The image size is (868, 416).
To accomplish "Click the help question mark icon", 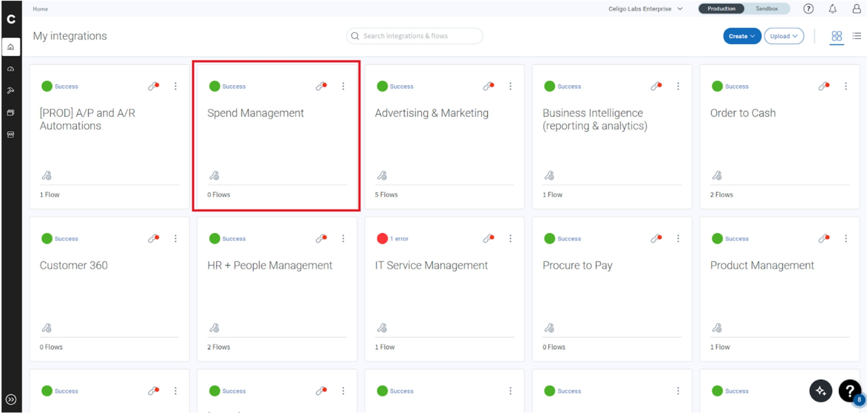I will tap(809, 8).
